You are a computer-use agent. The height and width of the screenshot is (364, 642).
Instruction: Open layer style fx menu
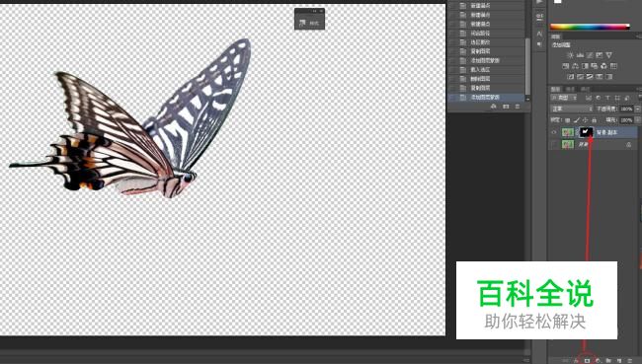point(576,361)
